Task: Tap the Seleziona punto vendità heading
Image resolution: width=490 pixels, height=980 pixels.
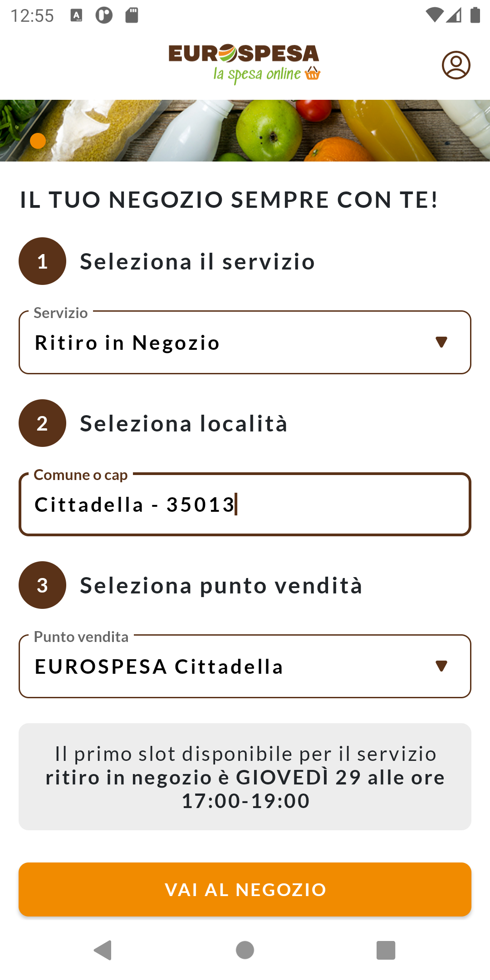Action: pyautogui.click(x=221, y=586)
